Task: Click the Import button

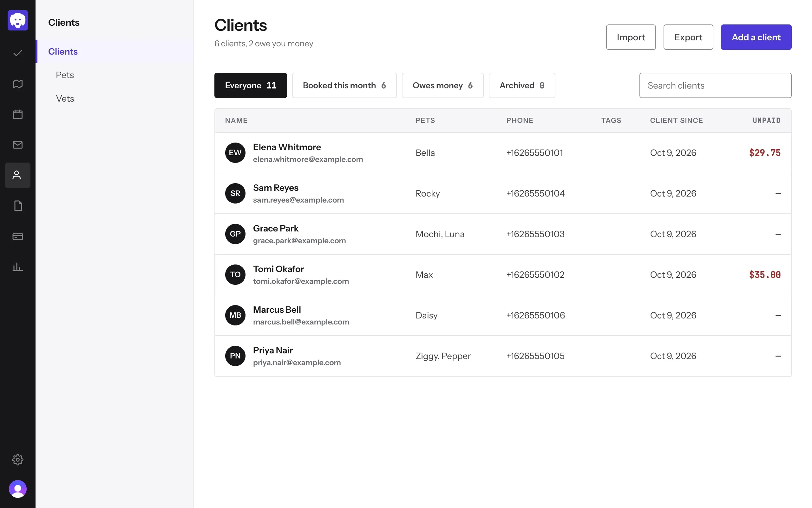Action: point(631,37)
